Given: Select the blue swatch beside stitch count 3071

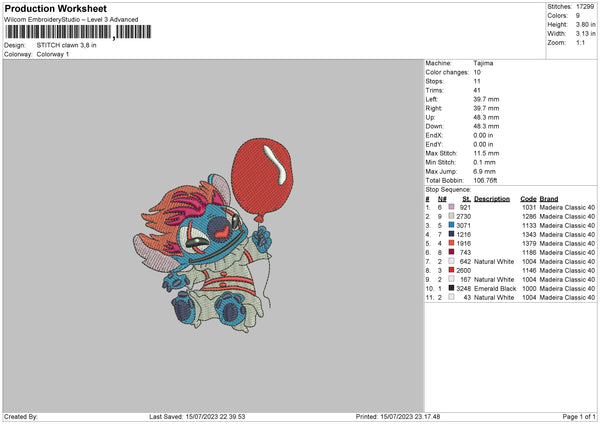Looking at the screenshot, I should tap(451, 225).
